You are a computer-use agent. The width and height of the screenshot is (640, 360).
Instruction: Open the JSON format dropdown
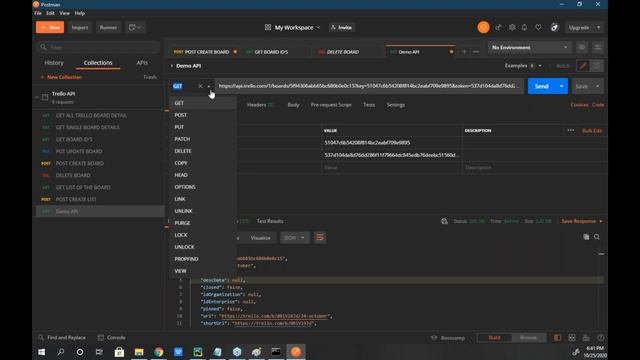click(x=295, y=238)
